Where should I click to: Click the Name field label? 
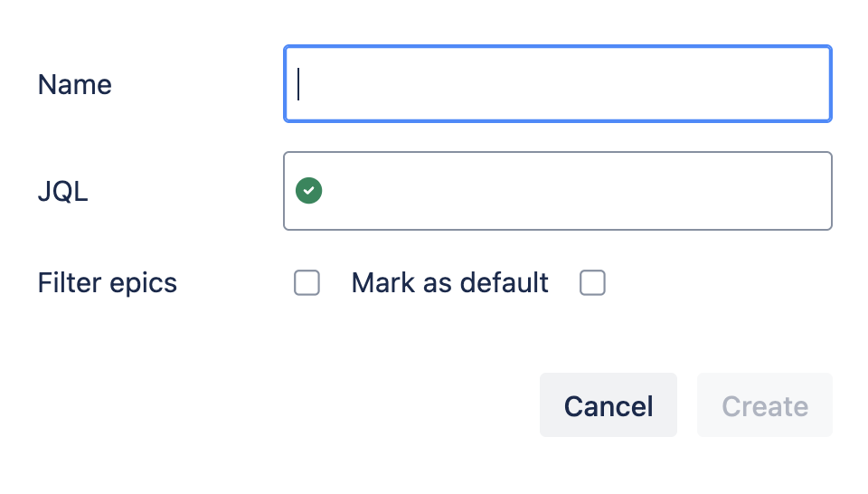pos(75,85)
